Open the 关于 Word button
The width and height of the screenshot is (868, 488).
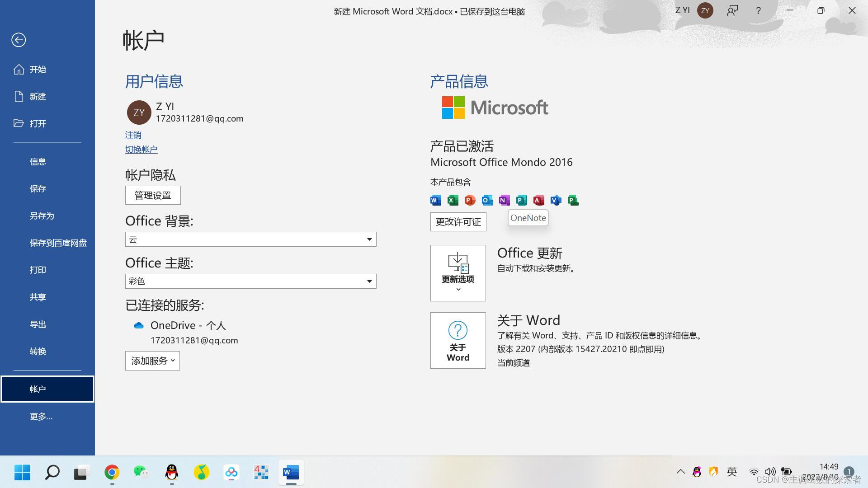(458, 340)
